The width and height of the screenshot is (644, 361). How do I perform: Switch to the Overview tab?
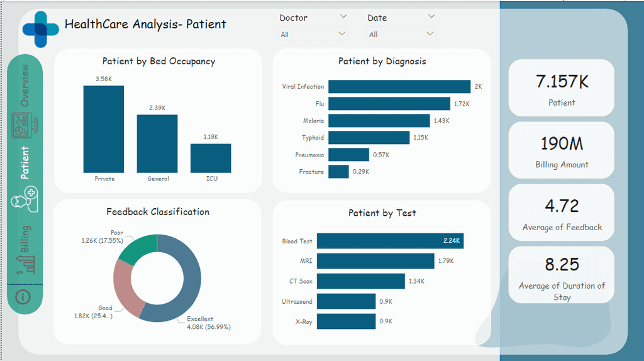coord(25,86)
